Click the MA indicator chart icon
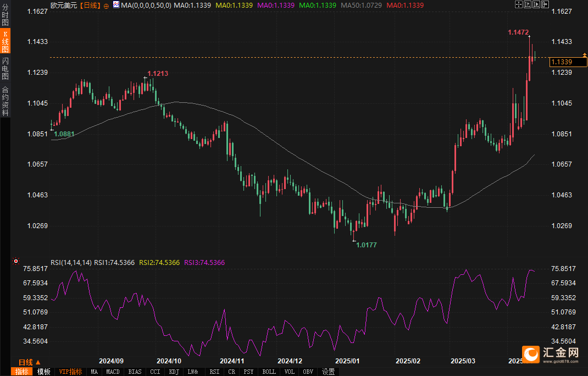Screen dimensions: 588x376 tap(117, 5)
